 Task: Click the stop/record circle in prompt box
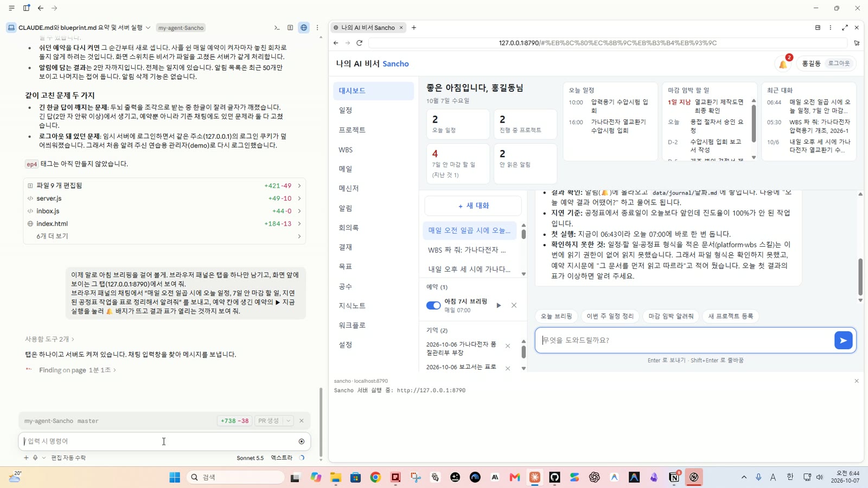click(x=302, y=441)
